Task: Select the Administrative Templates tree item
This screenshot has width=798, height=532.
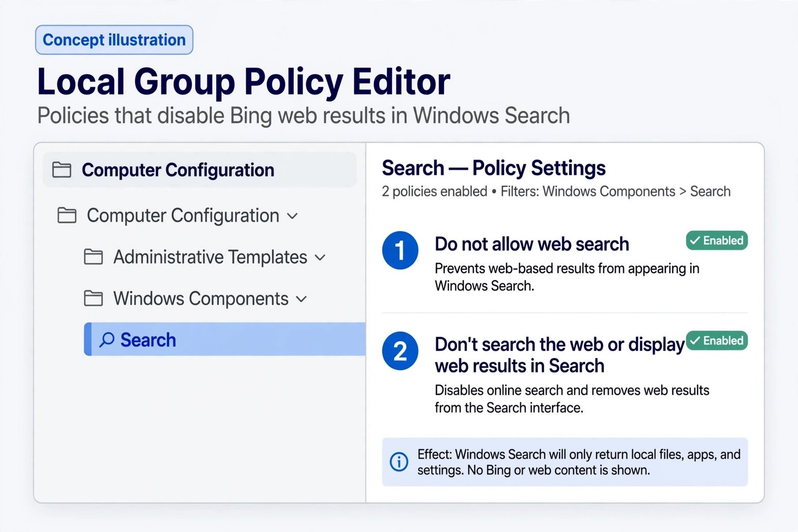Action: point(210,257)
